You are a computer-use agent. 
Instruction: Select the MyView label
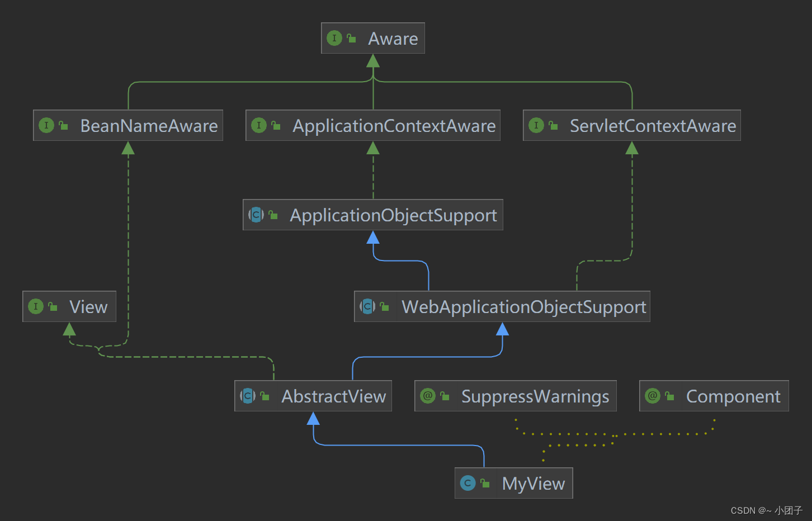(x=534, y=484)
